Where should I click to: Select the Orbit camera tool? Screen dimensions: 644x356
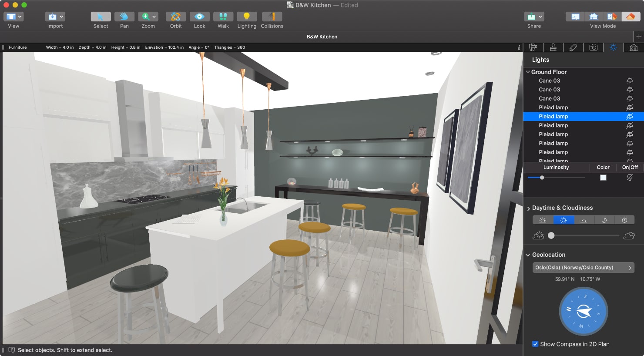[x=175, y=17]
